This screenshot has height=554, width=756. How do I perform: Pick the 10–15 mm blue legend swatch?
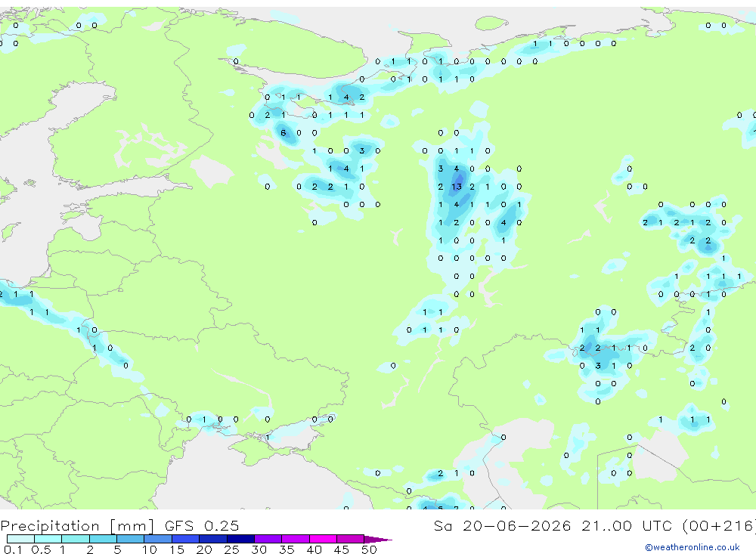coord(158,539)
